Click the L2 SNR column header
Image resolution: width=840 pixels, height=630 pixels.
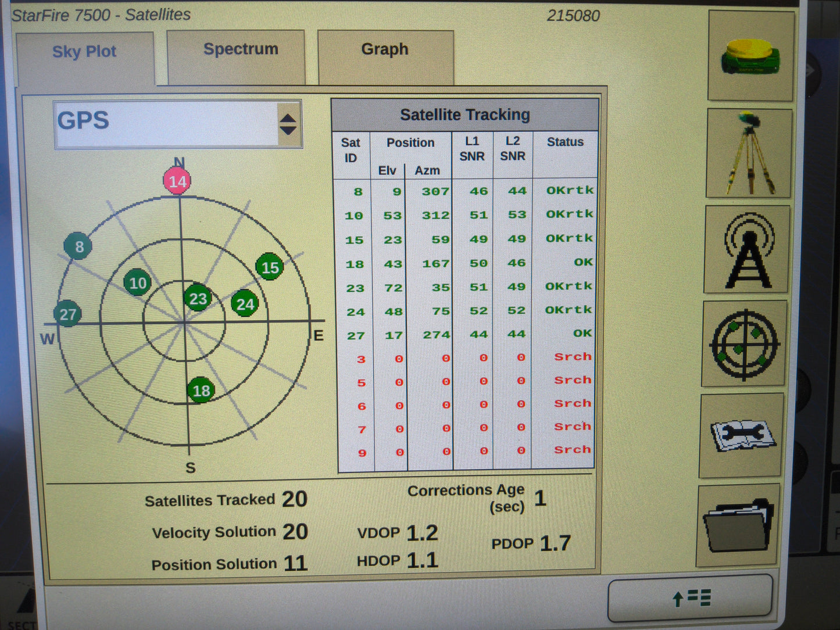(x=512, y=148)
